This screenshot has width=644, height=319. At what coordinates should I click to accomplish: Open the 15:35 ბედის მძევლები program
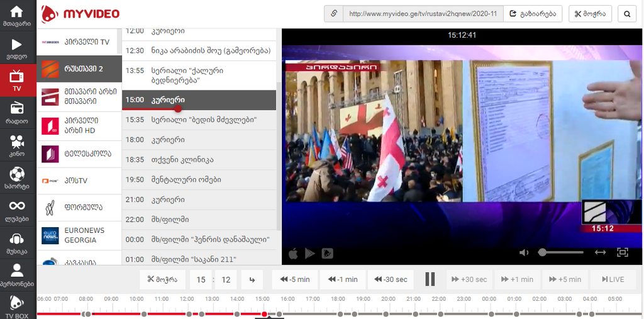point(199,120)
